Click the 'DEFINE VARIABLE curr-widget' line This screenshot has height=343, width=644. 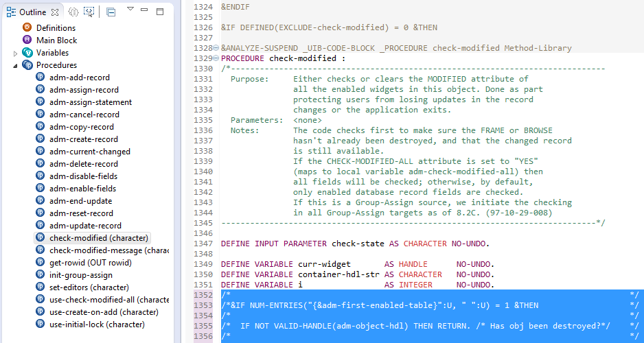(357, 264)
